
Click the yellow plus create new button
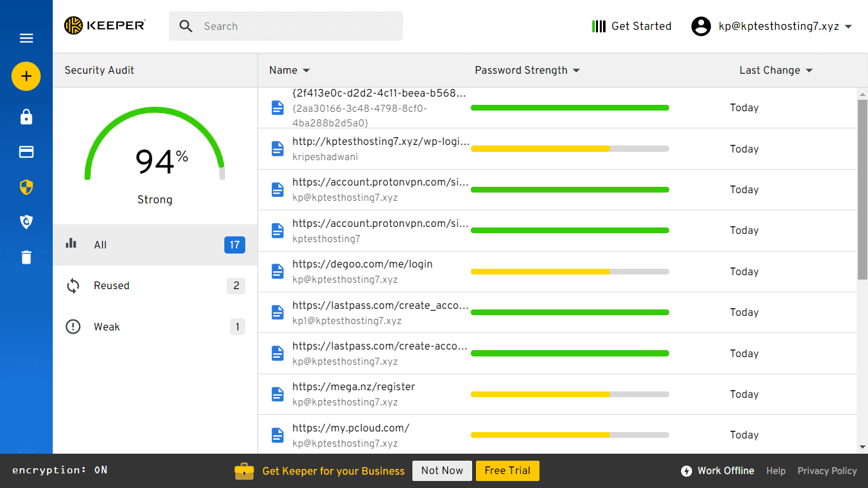[x=26, y=77]
